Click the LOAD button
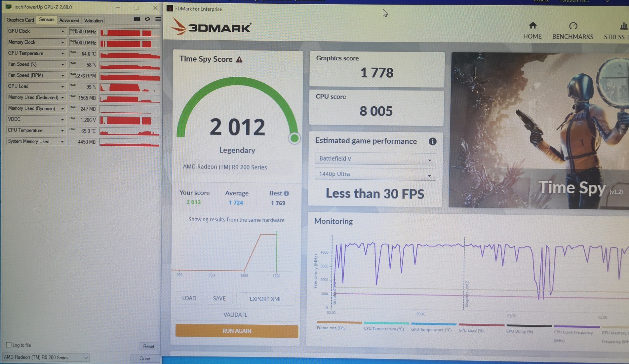Screen dimensions: 629x364 [189, 298]
